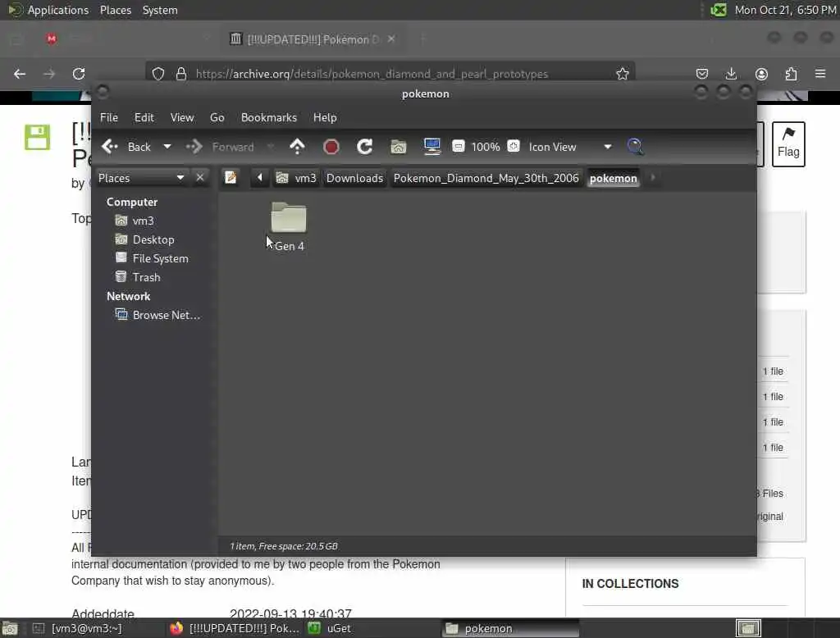Click the show desktop icon in taskbar
The height and width of the screenshot is (638, 840).
(x=10, y=628)
